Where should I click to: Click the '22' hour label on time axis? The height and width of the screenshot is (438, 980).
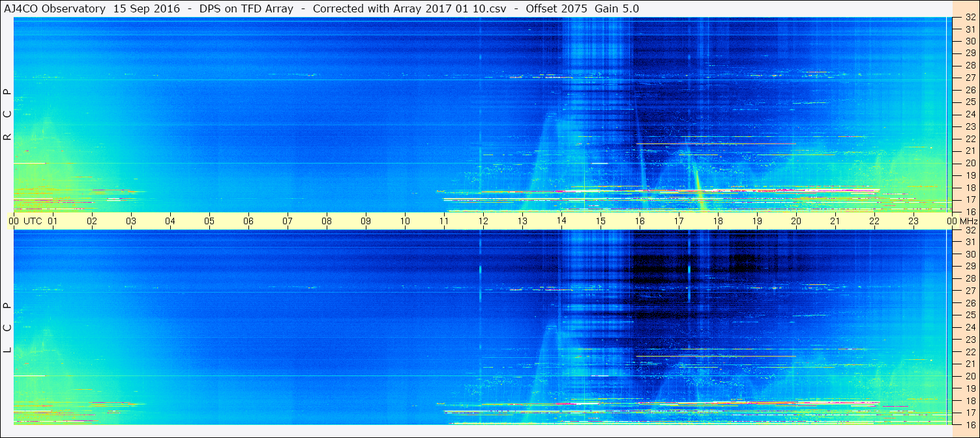874,221
